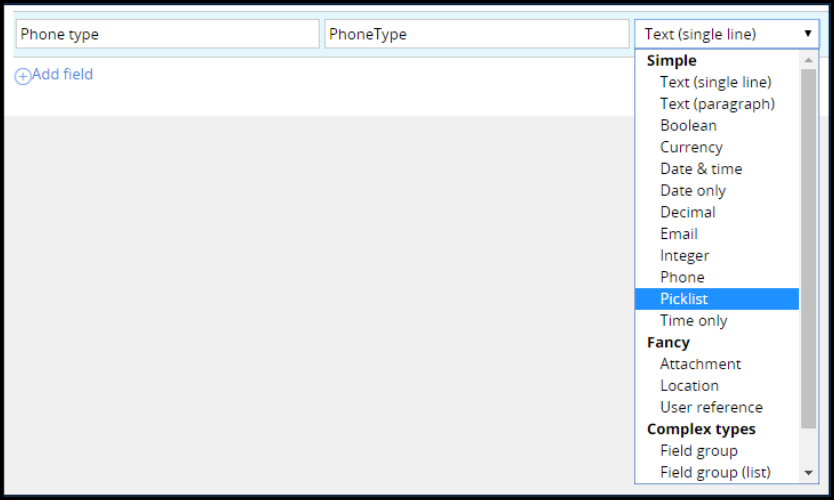Select Integer field type
The width and height of the screenshot is (834, 500).
(x=684, y=256)
